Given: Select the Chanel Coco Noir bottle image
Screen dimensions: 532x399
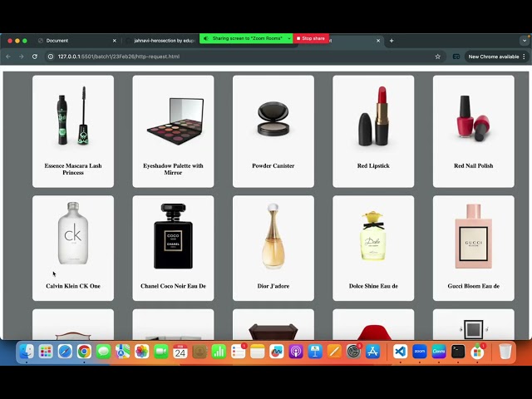Looking at the screenshot, I should pos(173,236).
